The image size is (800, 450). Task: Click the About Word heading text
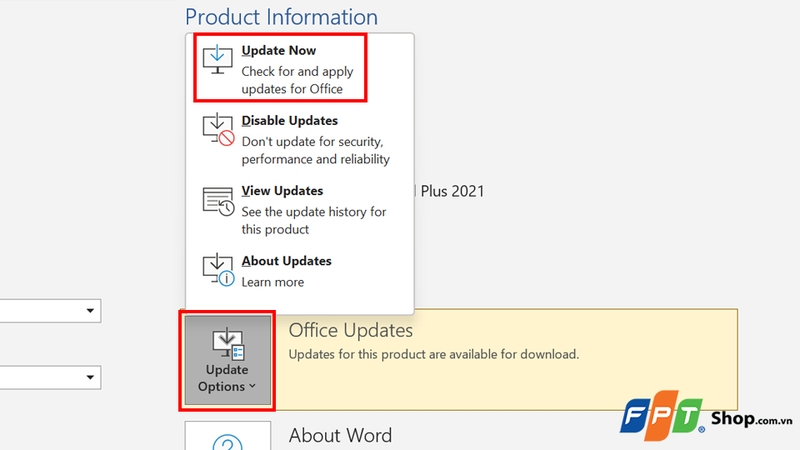(x=340, y=435)
